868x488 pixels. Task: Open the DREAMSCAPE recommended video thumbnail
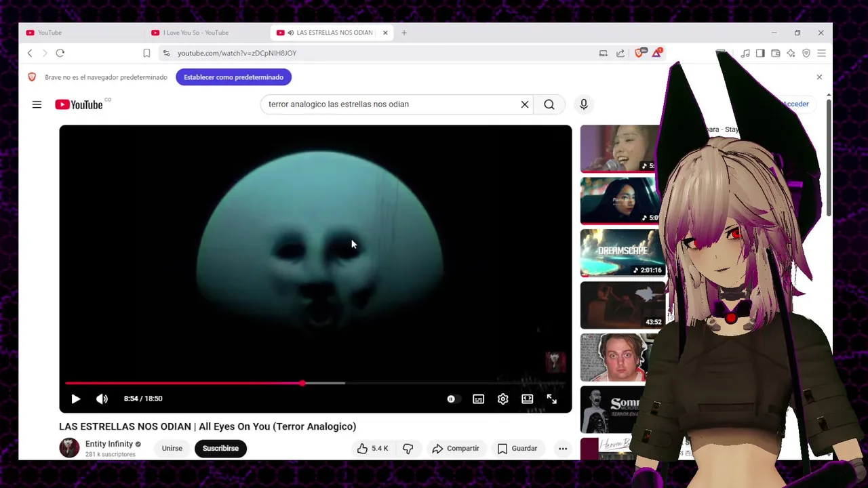[x=622, y=253]
